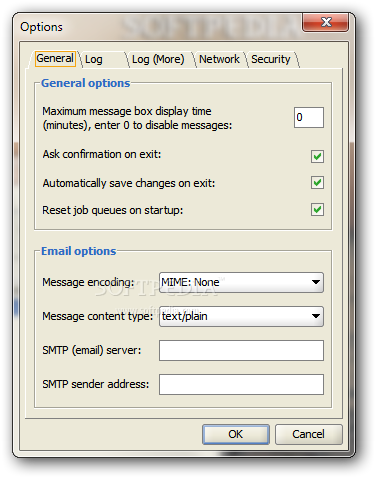Confirm settings with OK button

236,434
